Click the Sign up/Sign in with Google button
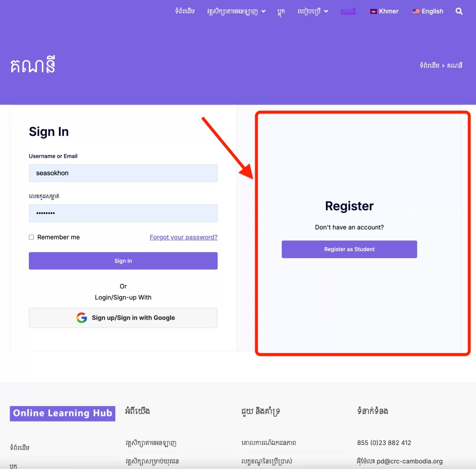 click(x=123, y=318)
